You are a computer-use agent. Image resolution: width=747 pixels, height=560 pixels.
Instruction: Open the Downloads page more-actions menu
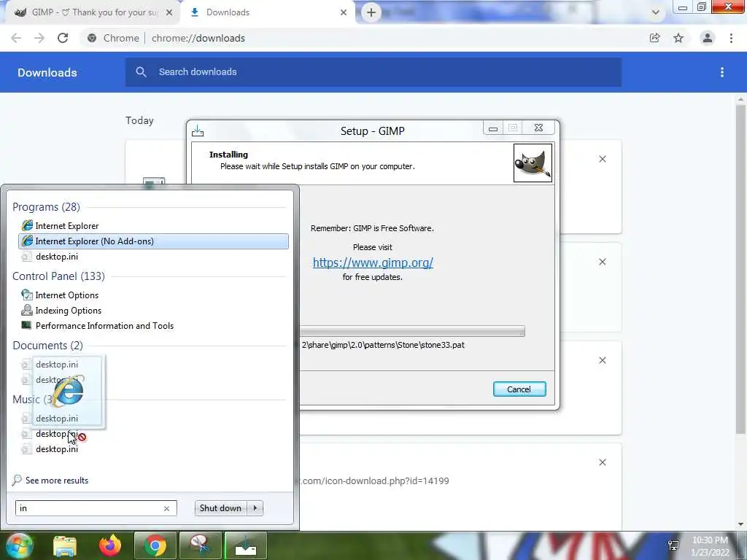coord(722,72)
